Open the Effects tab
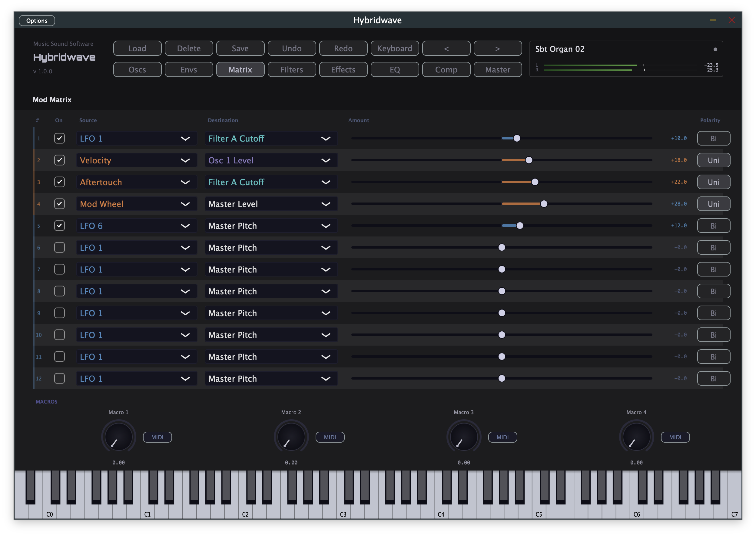This screenshot has height=536, width=756. [x=343, y=70]
